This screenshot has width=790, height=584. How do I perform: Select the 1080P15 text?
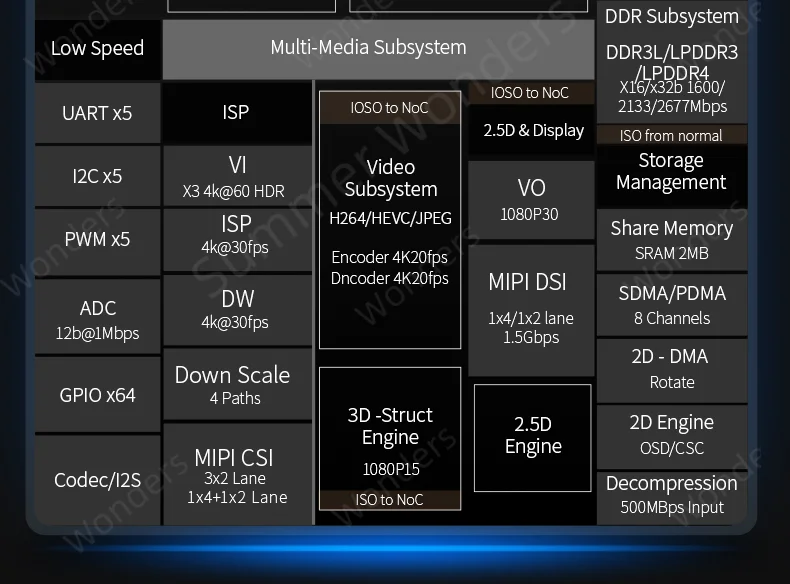(x=391, y=469)
